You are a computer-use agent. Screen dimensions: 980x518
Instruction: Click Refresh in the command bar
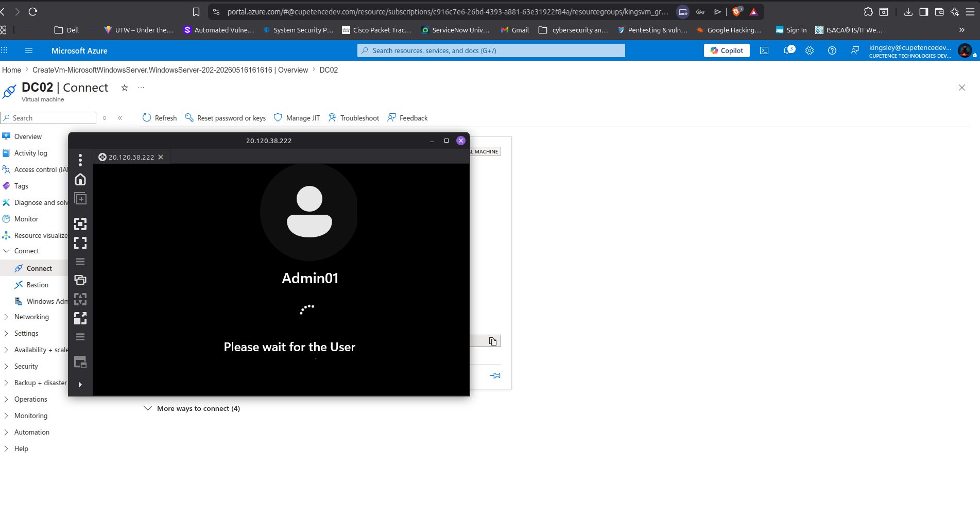click(159, 118)
